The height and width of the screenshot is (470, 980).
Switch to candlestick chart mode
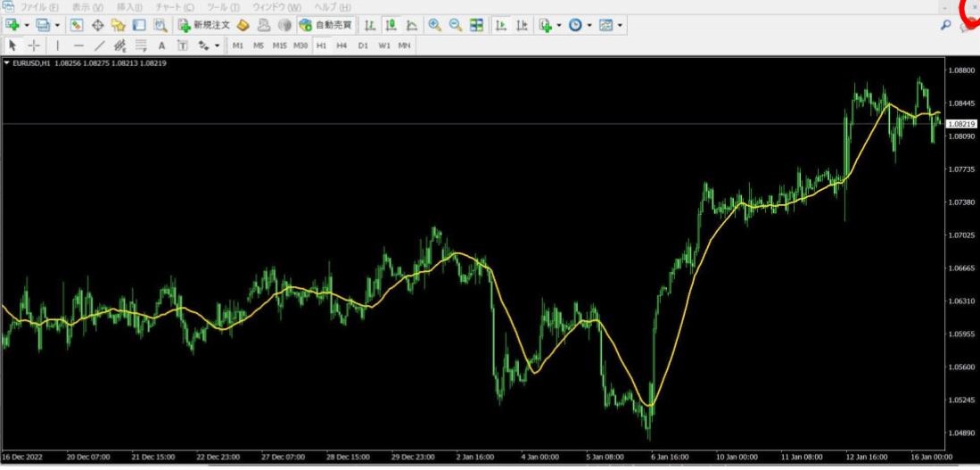[x=391, y=25]
